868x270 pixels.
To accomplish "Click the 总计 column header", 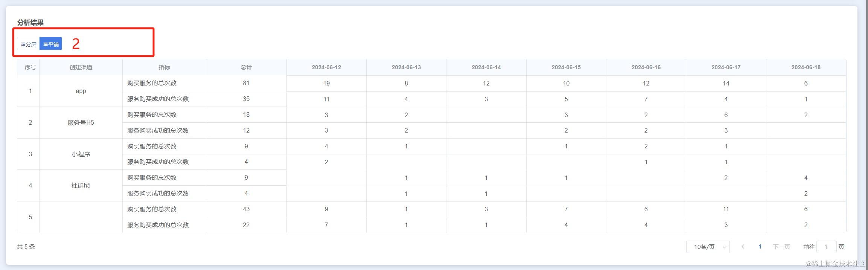I will click(x=246, y=67).
